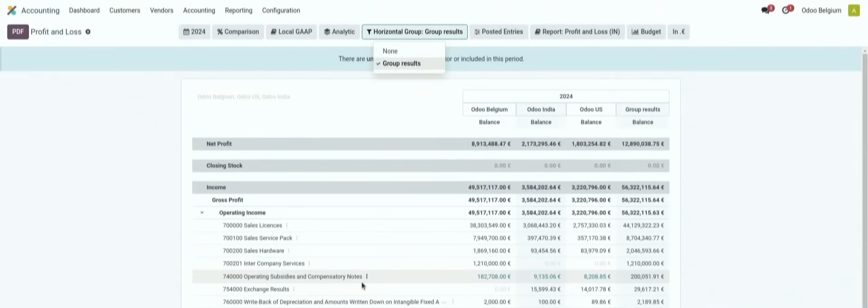Click the kebab icon next to 754000 Exchange Results
Image resolution: width=868 pixels, height=308 pixels.
pyautogui.click(x=294, y=289)
